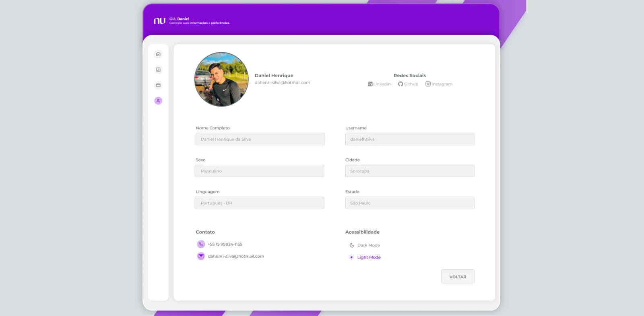Click the Nu logo in the header
Image resolution: width=644 pixels, height=316 pixels.
pos(159,21)
